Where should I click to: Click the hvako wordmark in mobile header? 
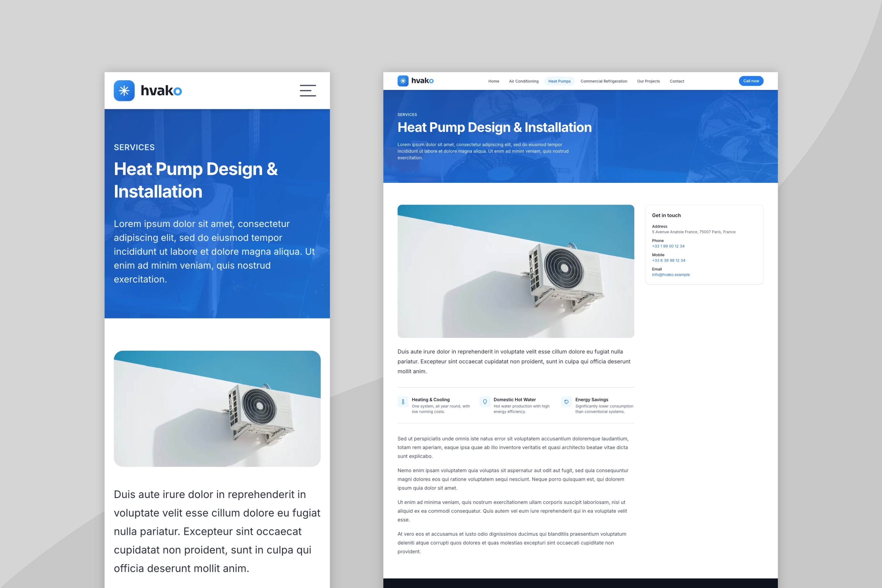point(161,90)
